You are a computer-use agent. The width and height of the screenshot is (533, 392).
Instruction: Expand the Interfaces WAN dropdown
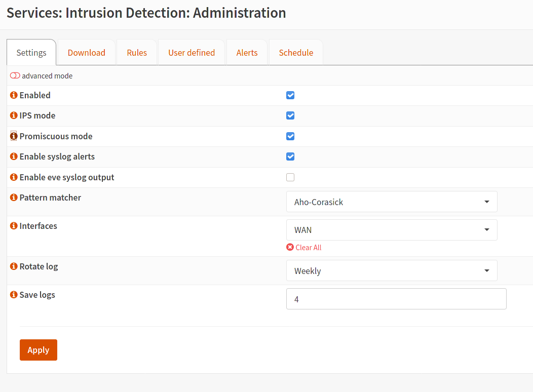pyautogui.click(x=391, y=230)
